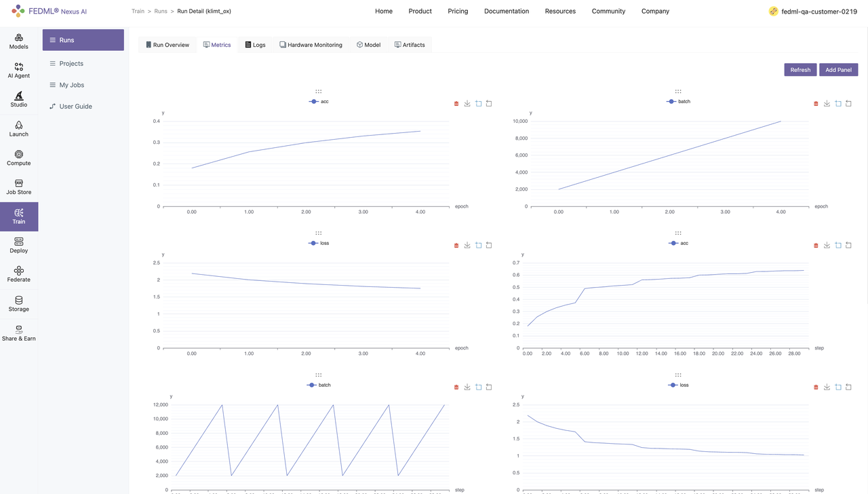The width and height of the screenshot is (868, 494).
Task: Download the batch-by-step chart image
Action: point(467,387)
